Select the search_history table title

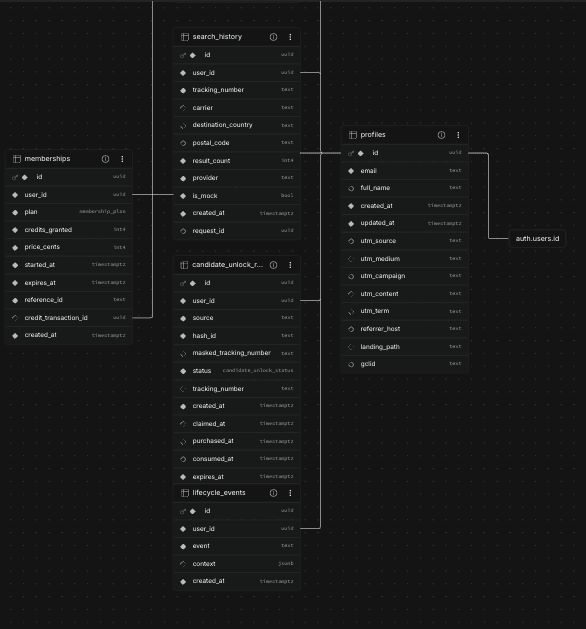[x=217, y=37]
